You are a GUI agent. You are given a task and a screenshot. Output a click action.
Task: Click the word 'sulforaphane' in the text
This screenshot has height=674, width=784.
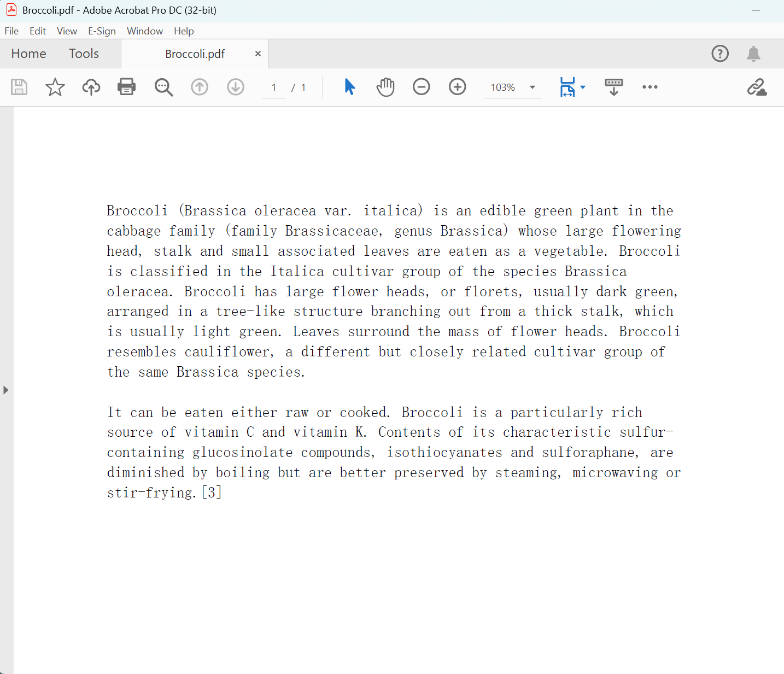click(588, 453)
